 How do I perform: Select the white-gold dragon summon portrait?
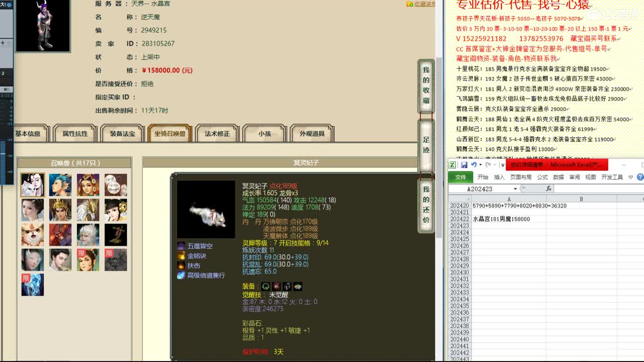(88, 210)
